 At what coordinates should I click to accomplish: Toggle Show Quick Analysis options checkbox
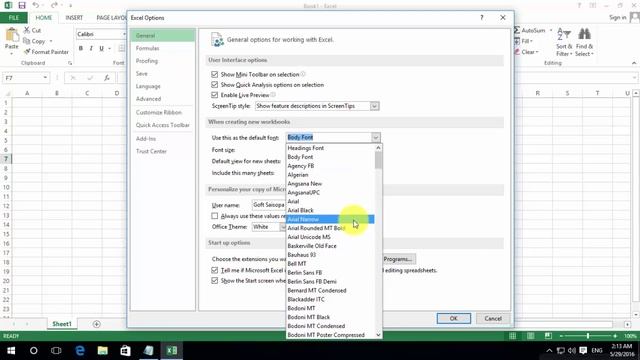coord(215,84)
